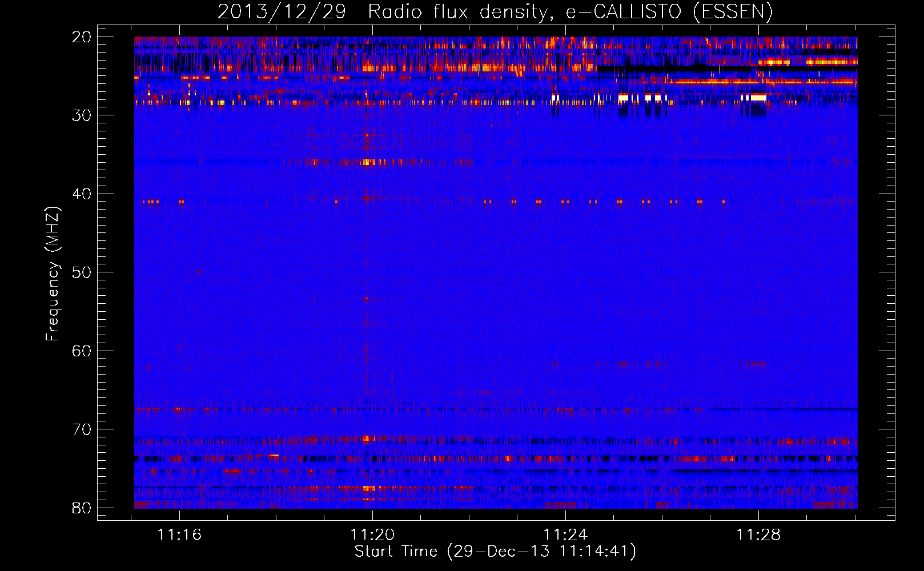Click the 80 frequency tick label

[x=82, y=508]
